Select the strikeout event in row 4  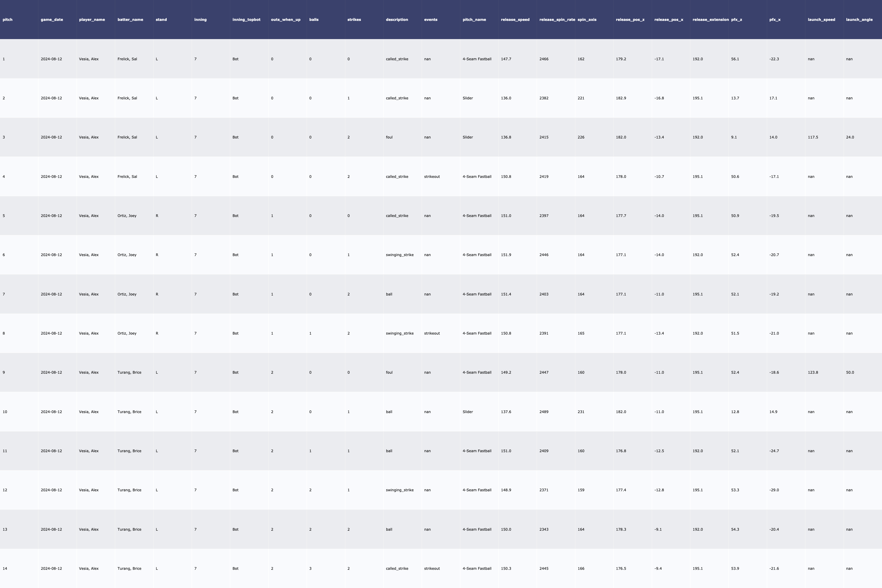pyautogui.click(x=432, y=177)
